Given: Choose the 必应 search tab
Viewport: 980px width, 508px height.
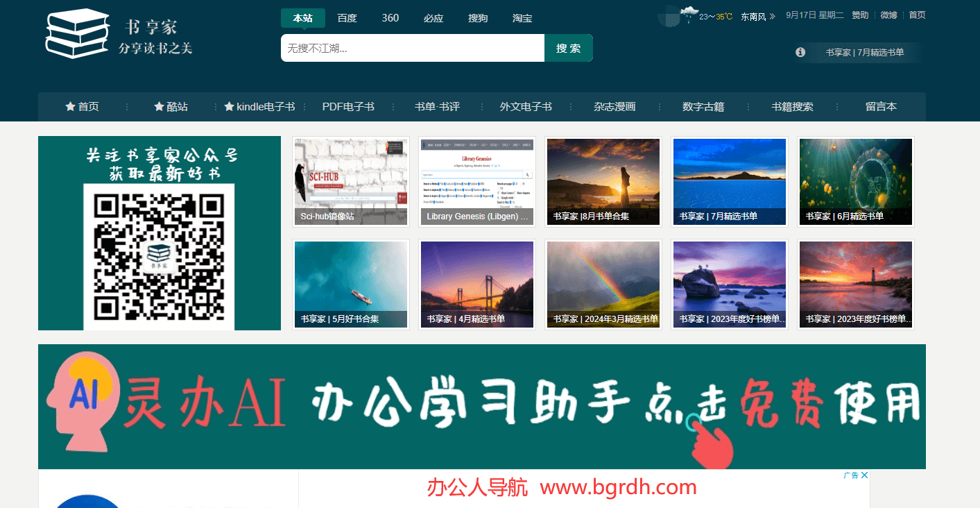Looking at the screenshot, I should pyautogui.click(x=433, y=18).
